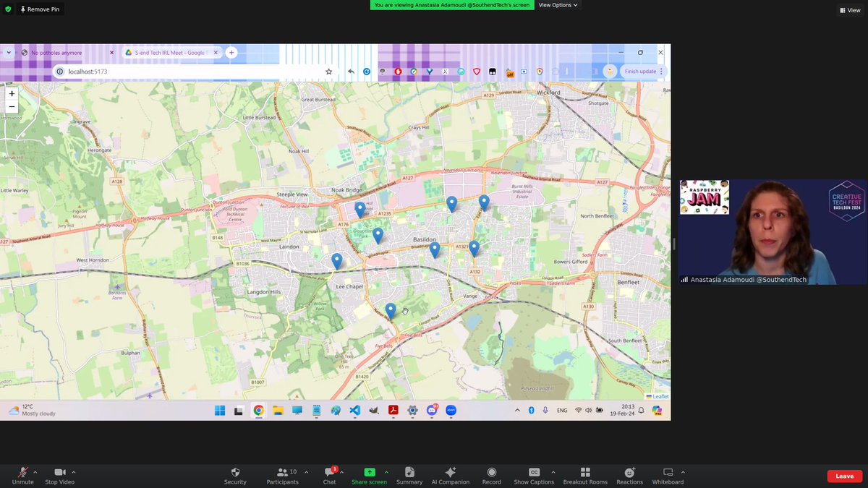Image resolution: width=868 pixels, height=488 pixels.
Task: Open File Explorer from the taskbar
Action: (x=278, y=411)
